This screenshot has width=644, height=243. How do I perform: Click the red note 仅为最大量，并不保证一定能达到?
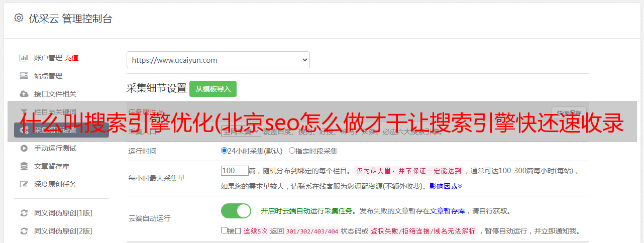(x=409, y=171)
